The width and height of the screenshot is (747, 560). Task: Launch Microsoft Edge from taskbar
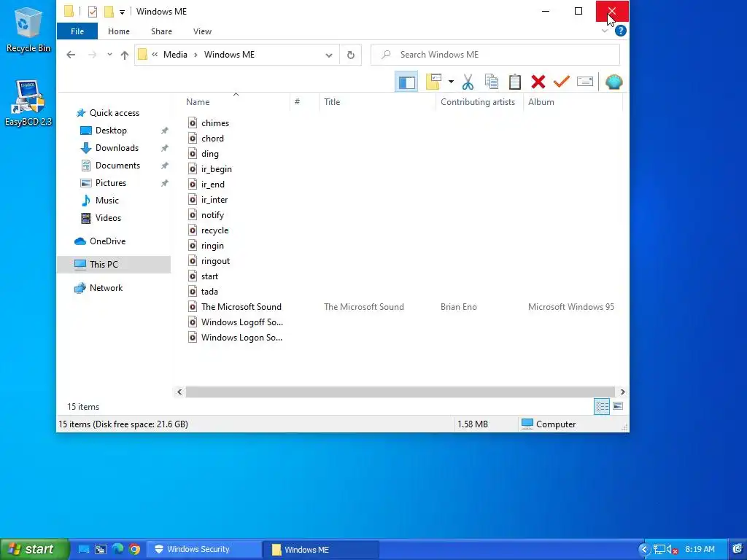tap(117, 550)
